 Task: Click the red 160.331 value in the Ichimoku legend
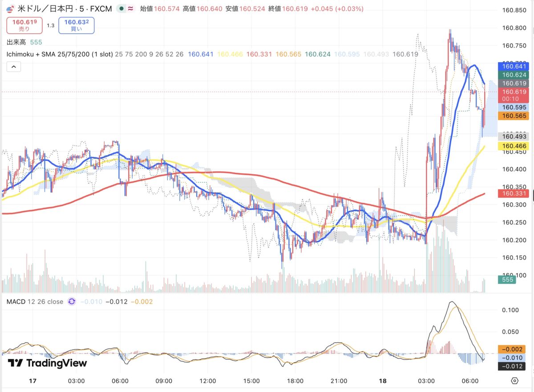pos(259,54)
